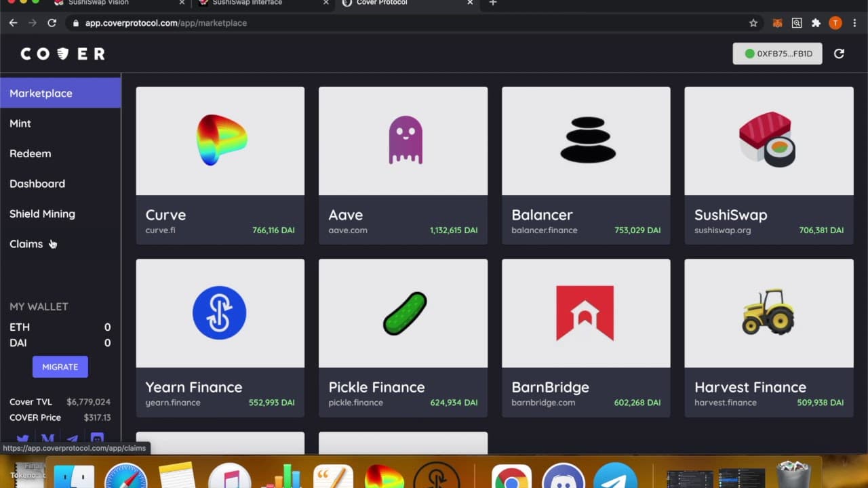Open Finder from the Dock
This screenshot has height=488, width=868.
(74, 476)
